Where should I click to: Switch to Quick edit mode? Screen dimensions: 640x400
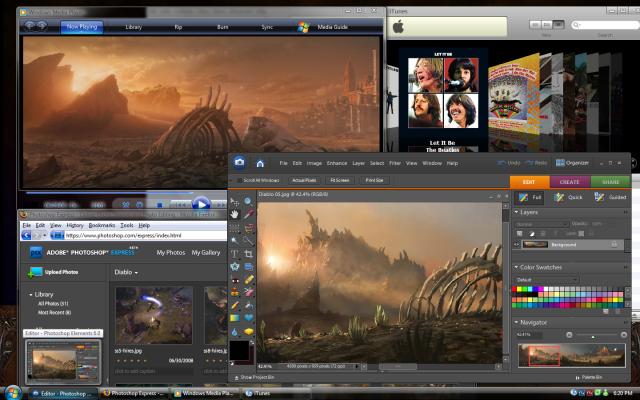[568, 197]
